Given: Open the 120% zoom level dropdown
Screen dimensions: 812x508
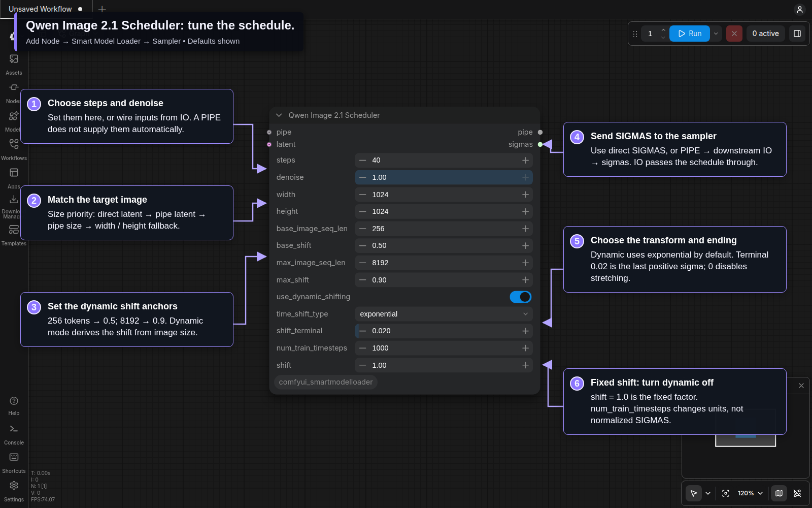Looking at the screenshot, I should (750, 493).
